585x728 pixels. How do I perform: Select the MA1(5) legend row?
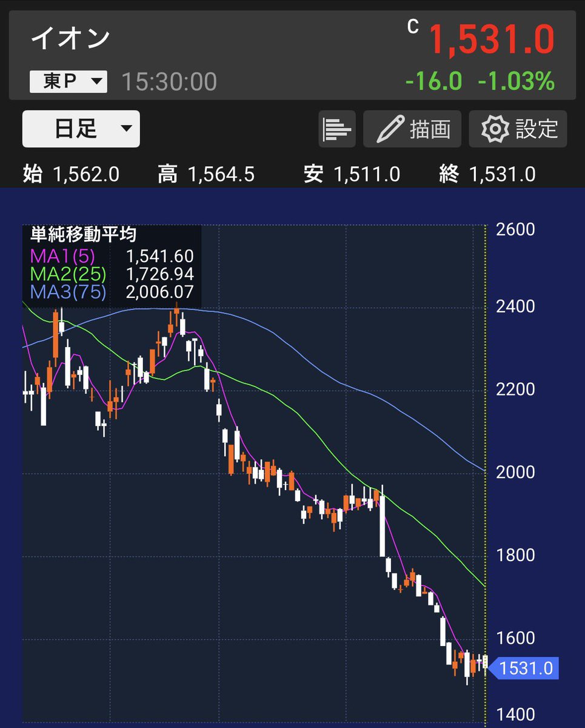(x=112, y=255)
